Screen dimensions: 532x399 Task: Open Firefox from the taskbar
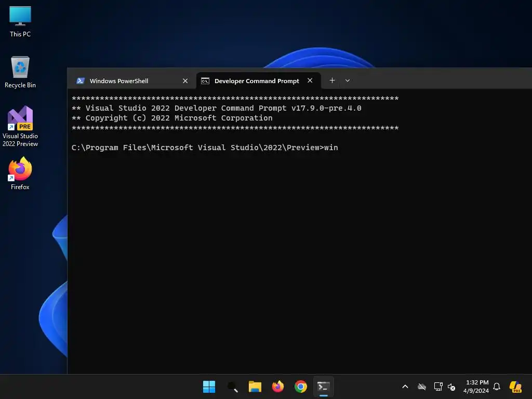point(278,387)
